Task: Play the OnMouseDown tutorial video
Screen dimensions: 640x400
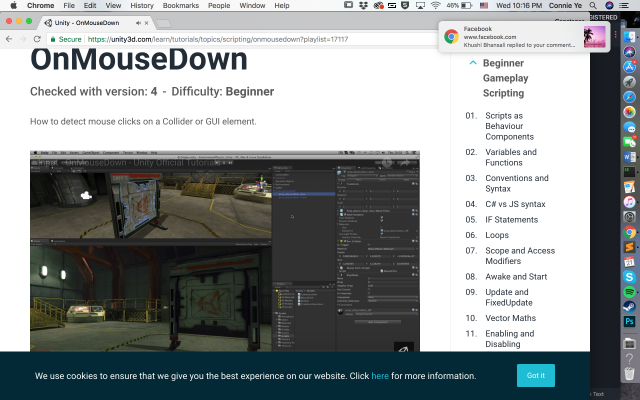Action: [225, 251]
